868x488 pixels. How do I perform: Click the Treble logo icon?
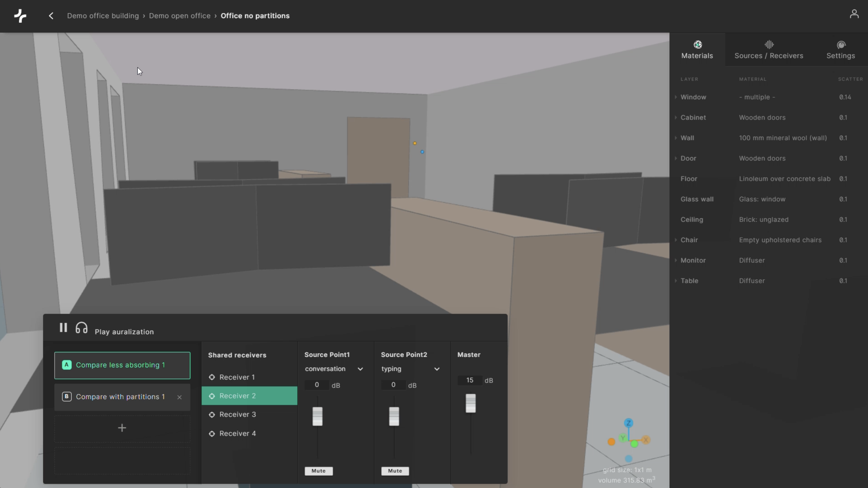click(20, 15)
